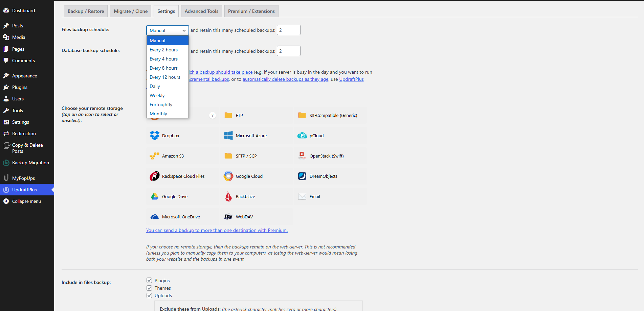This screenshot has width=644, height=311.
Task: Click the incremental backups link
Action: [209, 79]
